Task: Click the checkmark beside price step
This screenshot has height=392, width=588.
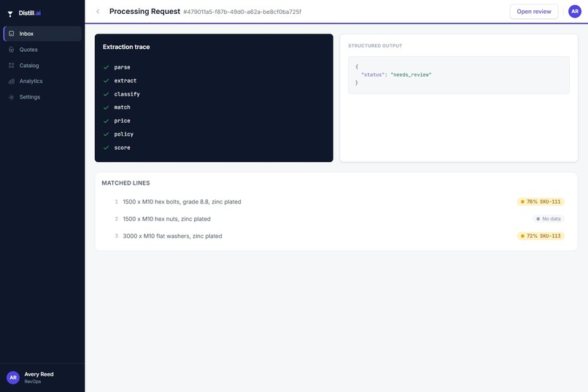Action: click(x=106, y=120)
